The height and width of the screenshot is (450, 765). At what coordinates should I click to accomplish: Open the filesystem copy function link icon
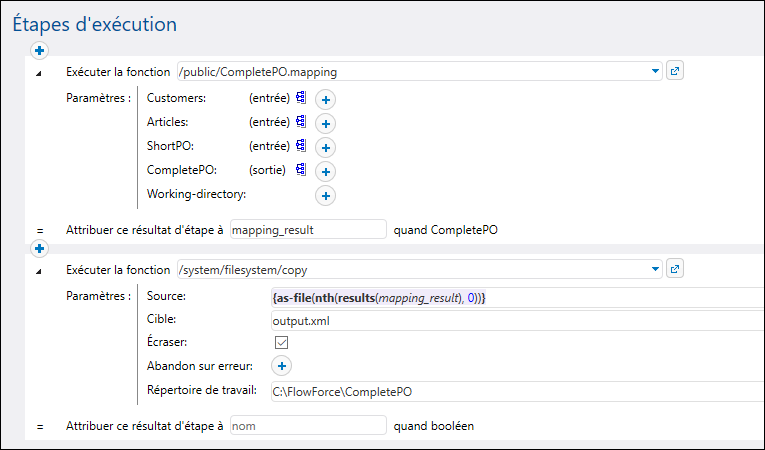(x=675, y=269)
